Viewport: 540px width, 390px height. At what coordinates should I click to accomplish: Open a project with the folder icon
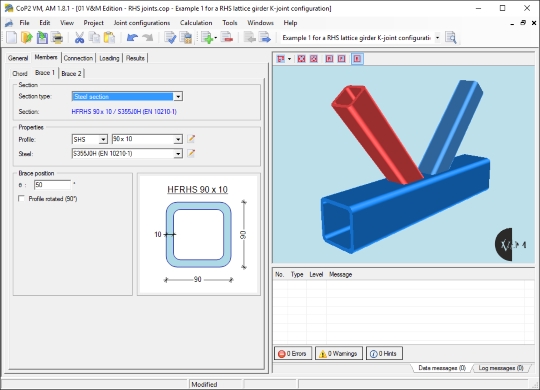pos(27,38)
